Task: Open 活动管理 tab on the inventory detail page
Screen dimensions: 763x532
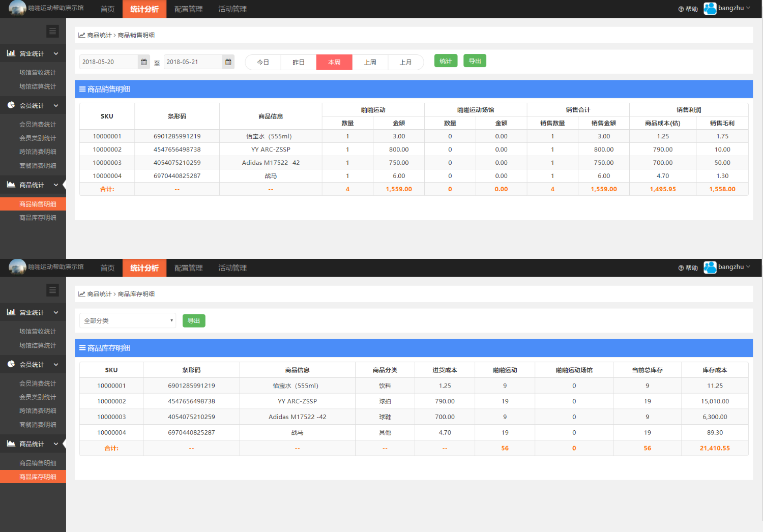Action: 232,268
